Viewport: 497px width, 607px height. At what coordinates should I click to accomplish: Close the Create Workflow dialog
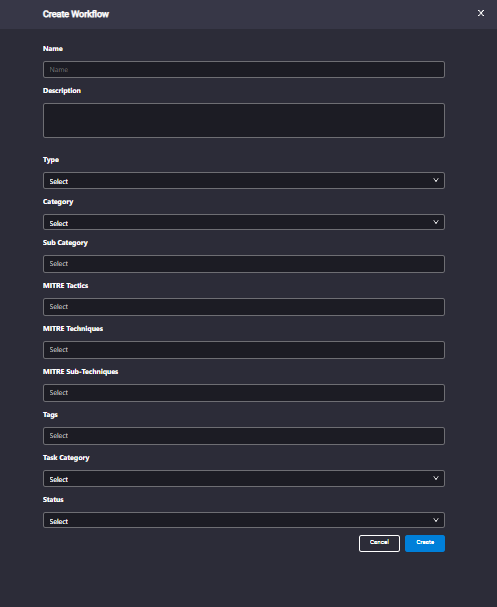click(x=481, y=13)
